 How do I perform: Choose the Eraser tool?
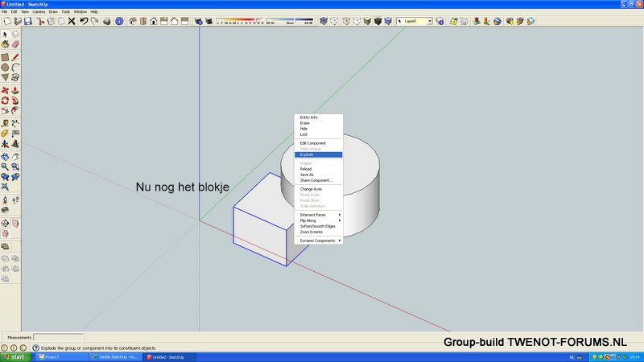tap(15, 44)
